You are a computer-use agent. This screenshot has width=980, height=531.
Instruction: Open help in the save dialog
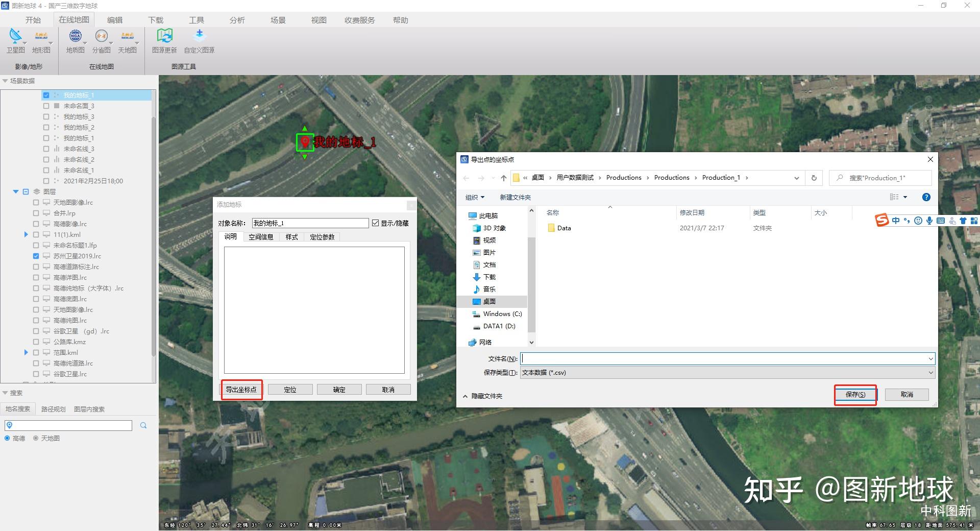click(926, 197)
